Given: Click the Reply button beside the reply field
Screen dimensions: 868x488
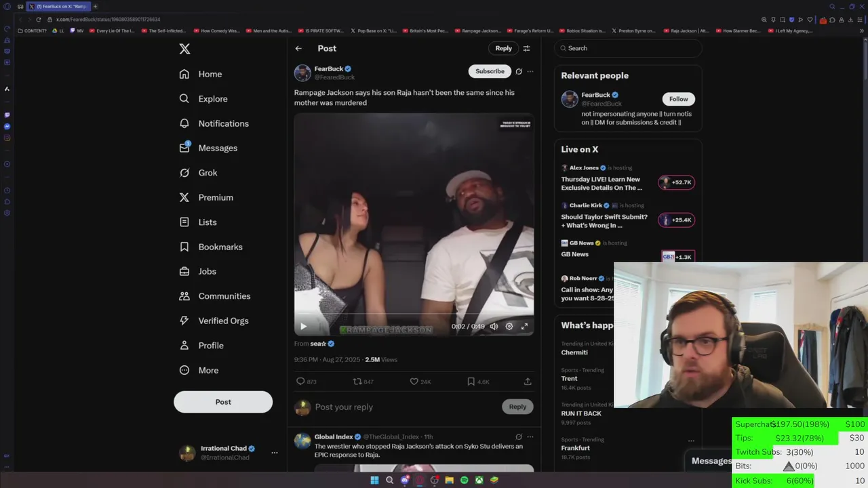Looking at the screenshot, I should [517, 407].
